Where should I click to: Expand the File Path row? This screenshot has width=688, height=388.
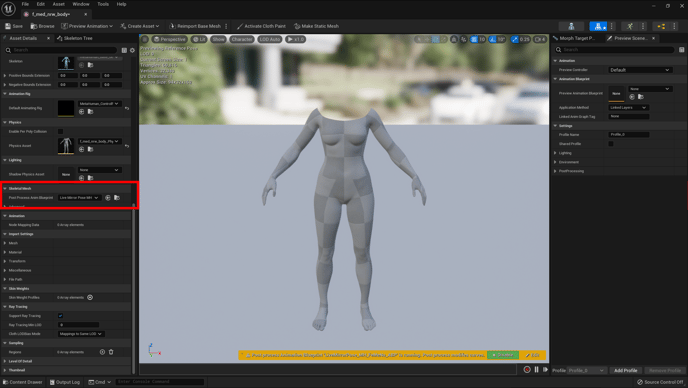[x=5, y=279]
